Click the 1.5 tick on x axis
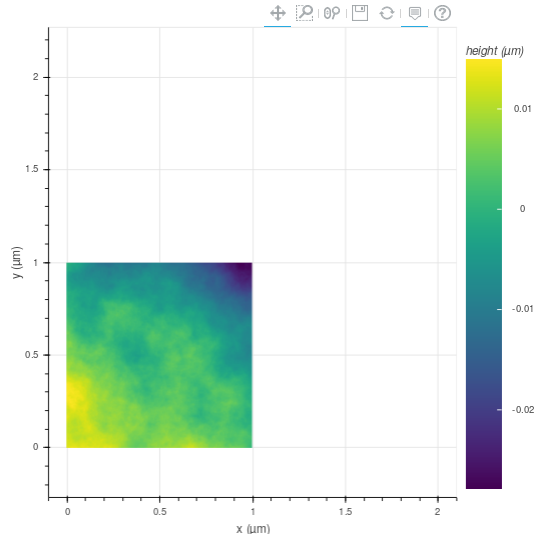The height and width of the screenshot is (534, 538). (346, 512)
